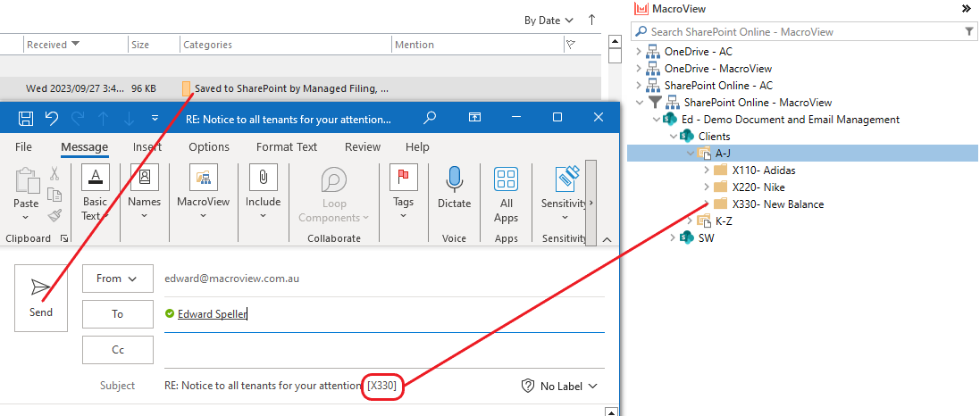The height and width of the screenshot is (416, 980).
Task: Cut selection with scissors icon
Action: point(54,174)
